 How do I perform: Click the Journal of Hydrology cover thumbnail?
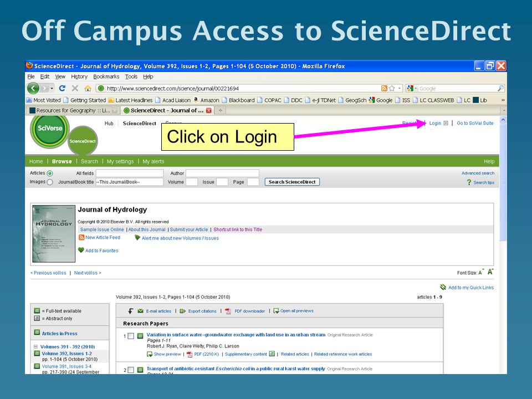54,234
